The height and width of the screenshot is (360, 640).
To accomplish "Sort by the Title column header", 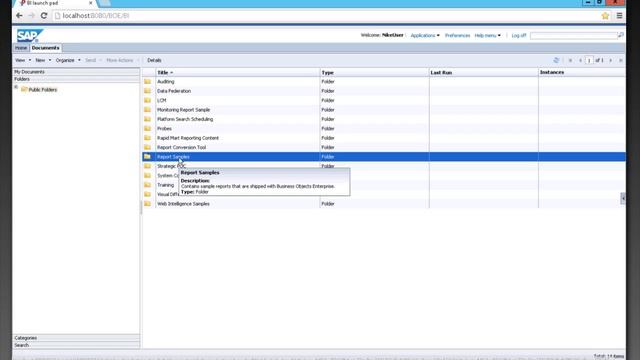I will coord(238,73).
